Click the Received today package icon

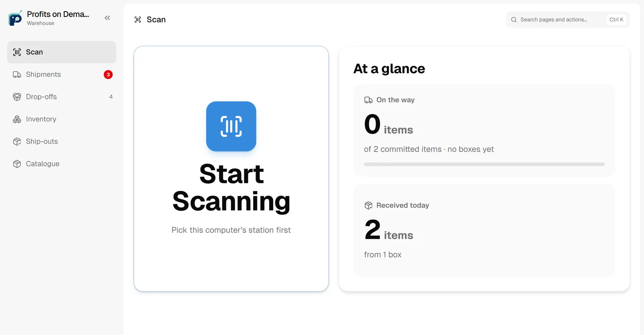click(x=368, y=206)
